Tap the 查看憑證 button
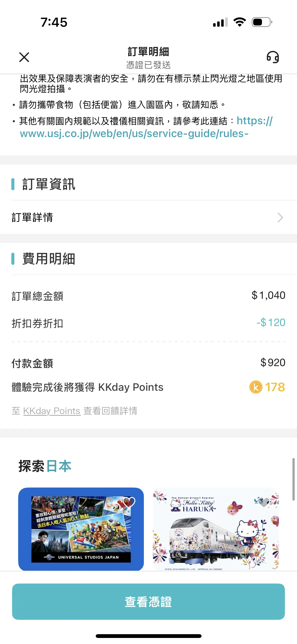 tap(148, 601)
